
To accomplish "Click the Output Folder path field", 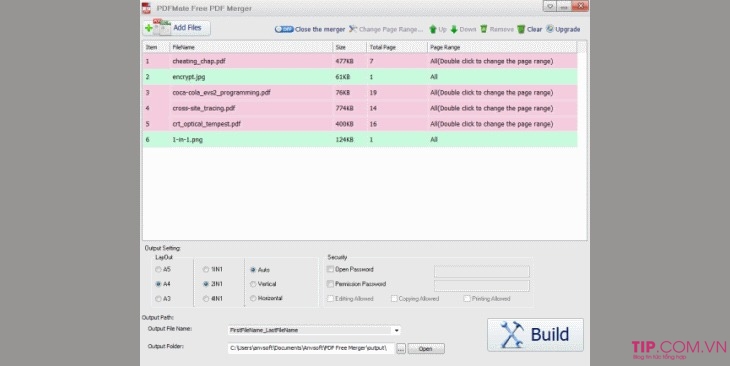I will tap(311, 348).
